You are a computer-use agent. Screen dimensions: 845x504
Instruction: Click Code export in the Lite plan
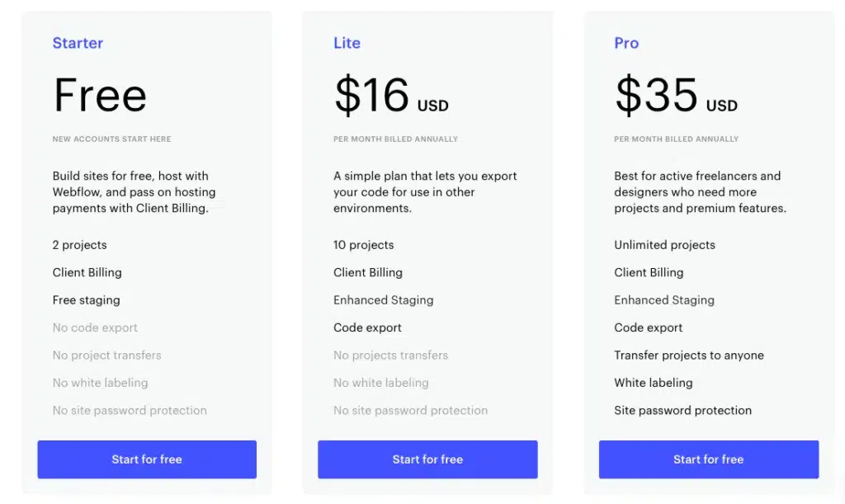coord(367,327)
